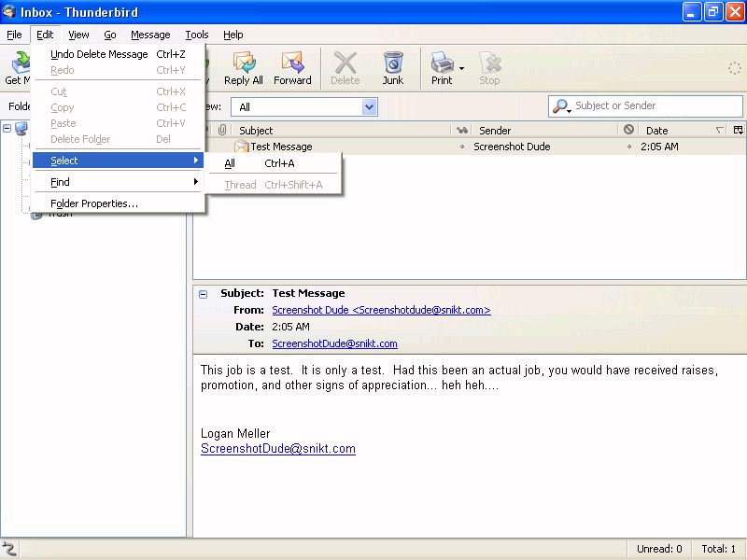Click the Reply All toolbar icon
The height and width of the screenshot is (560, 747).
tap(244, 63)
